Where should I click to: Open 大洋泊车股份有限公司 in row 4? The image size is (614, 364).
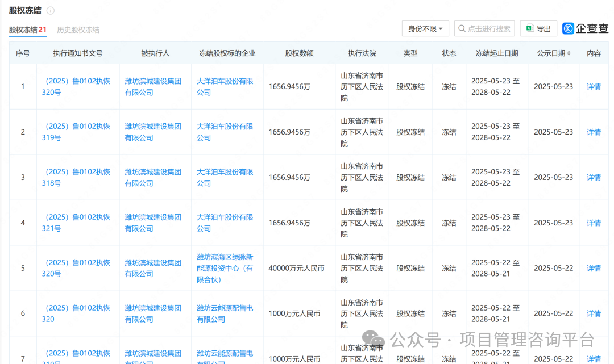225,223
